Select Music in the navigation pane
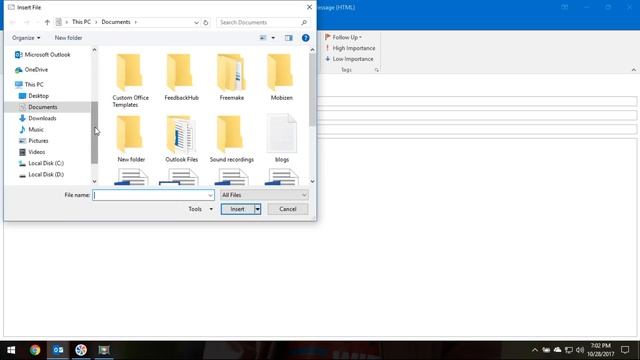 31,129
